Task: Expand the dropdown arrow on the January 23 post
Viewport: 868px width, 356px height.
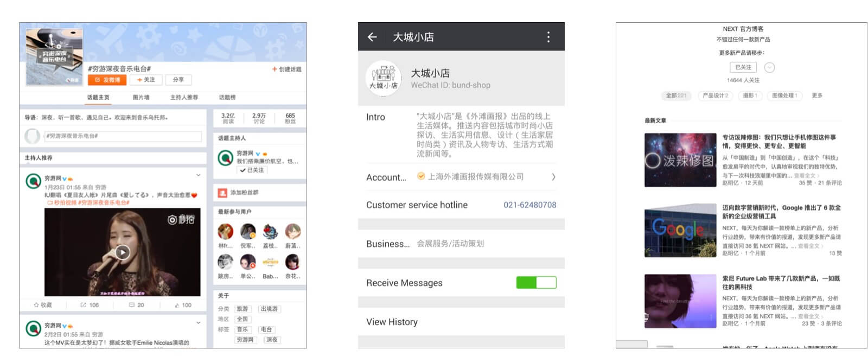Action: click(198, 175)
